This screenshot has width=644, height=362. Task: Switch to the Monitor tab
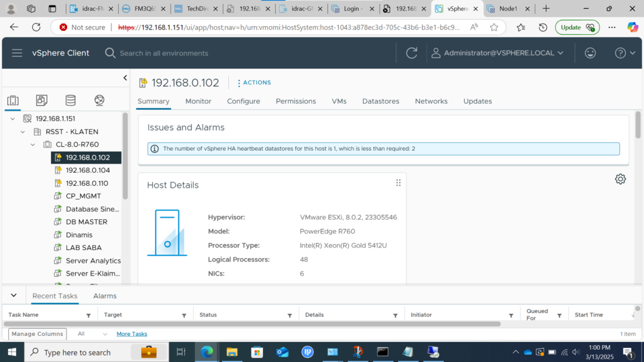pyautogui.click(x=198, y=101)
